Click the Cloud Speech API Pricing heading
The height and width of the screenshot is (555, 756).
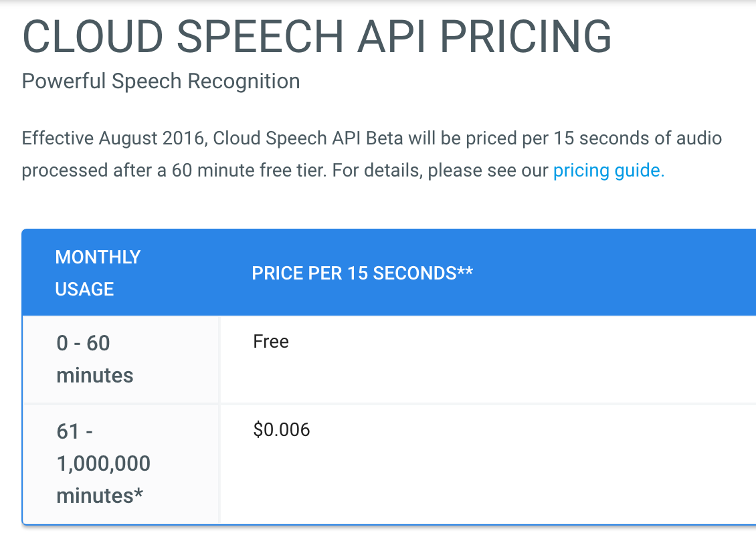317,37
